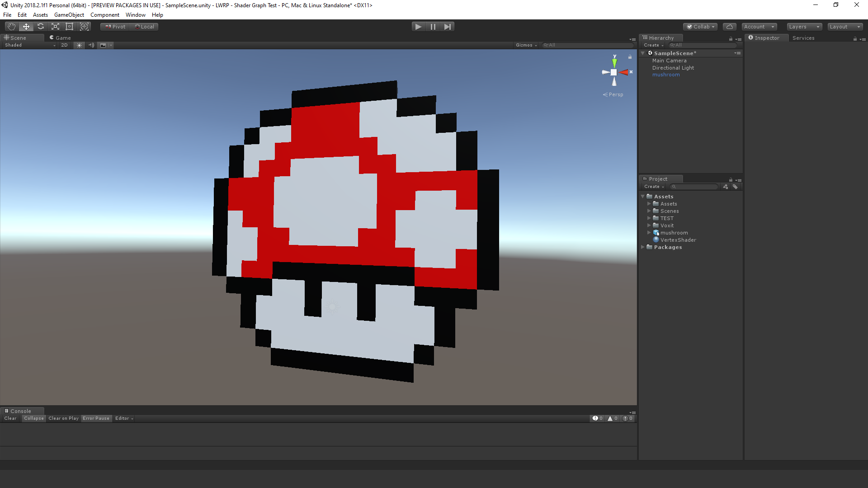The image size is (868, 488).
Task: Start Play mode
Action: pos(419,27)
